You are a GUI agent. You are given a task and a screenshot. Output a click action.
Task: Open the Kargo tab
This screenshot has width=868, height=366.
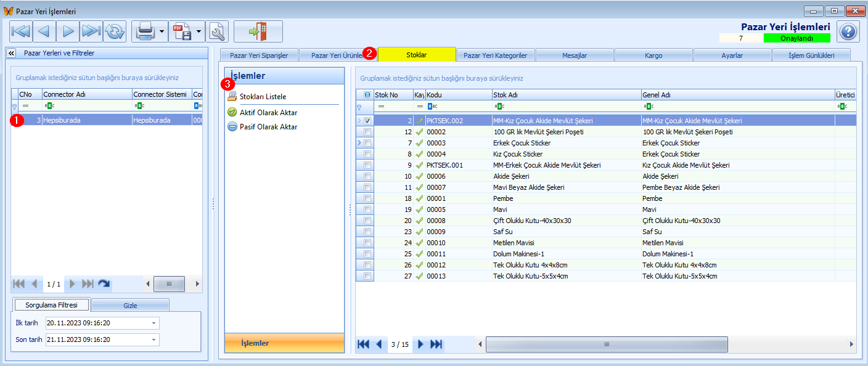[x=653, y=55]
